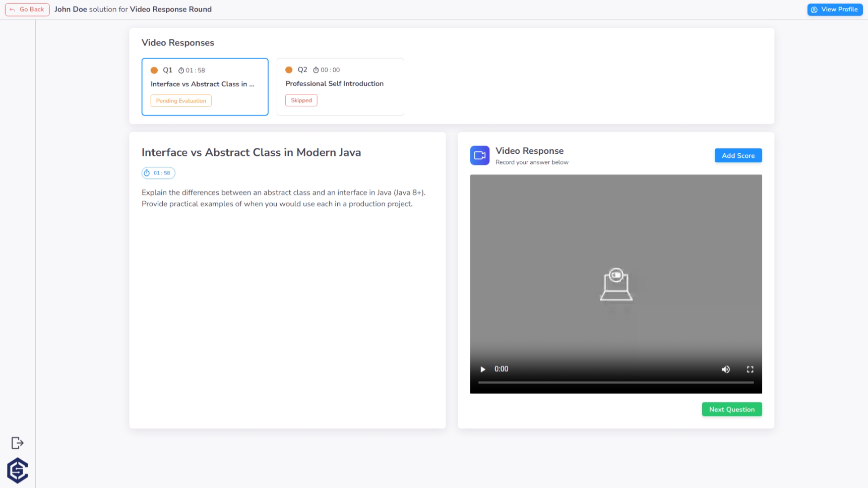This screenshot has height=488, width=868.
Task: Click the back arrow inside the Go Back button
Action: pos(12,9)
